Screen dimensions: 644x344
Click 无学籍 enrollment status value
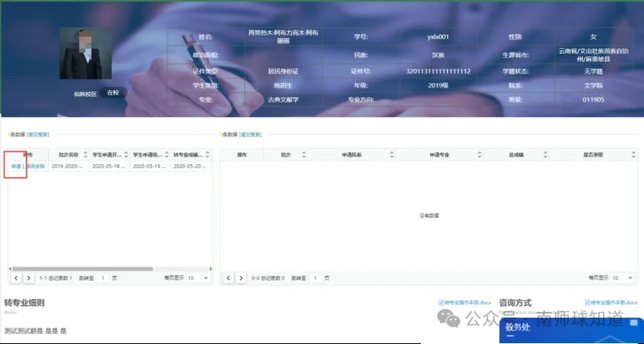[x=593, y=71]
